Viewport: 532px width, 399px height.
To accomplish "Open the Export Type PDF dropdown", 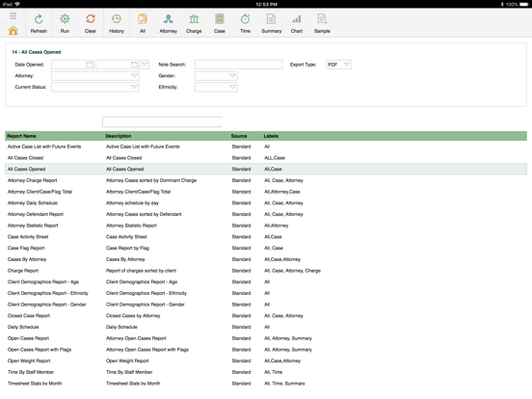I will (338, 65).
